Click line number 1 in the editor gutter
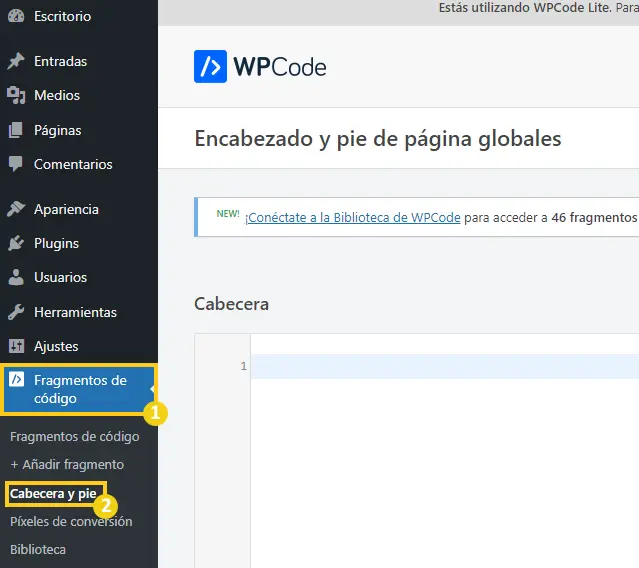639x568 pixels. (x=243, y=366)
